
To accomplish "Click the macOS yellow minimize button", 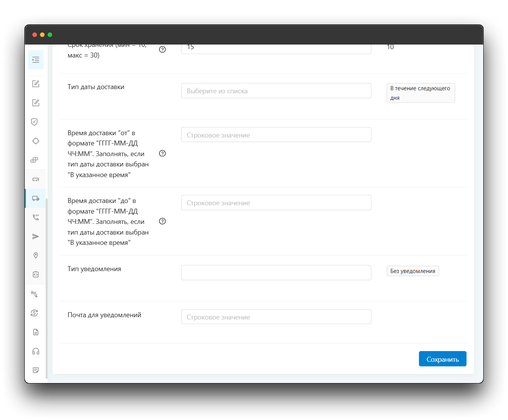I will pos(42,35).
